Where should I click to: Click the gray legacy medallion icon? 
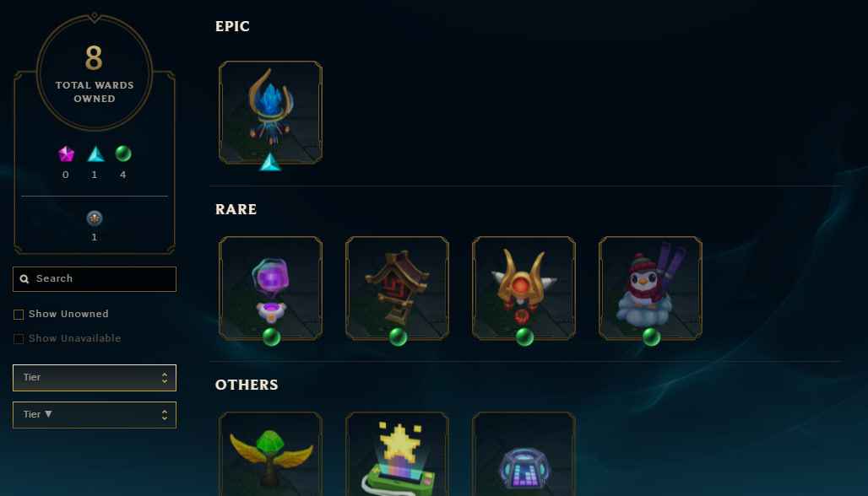pos(94,218)
